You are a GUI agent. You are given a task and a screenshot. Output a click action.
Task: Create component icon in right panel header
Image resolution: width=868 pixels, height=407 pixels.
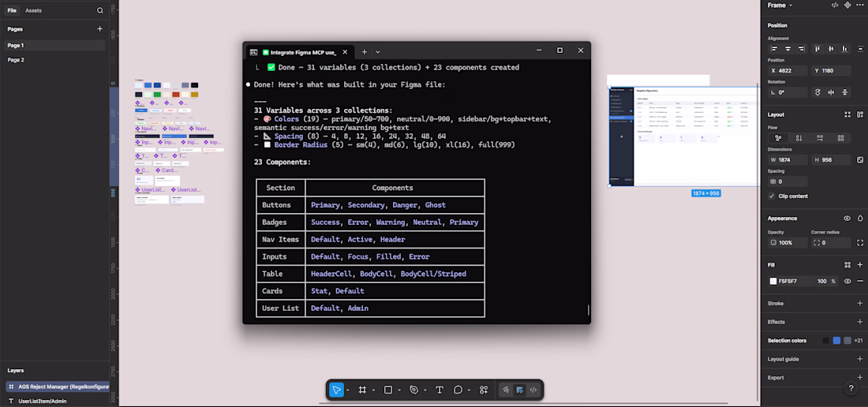tap(847, 5)
